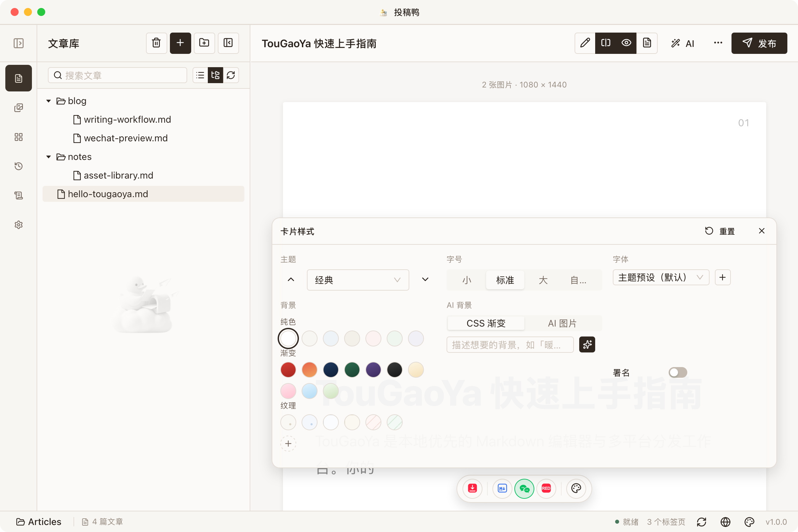
Task: Click 重置 to reset card style
Action: pyautogui.click(x=720, y=231)
